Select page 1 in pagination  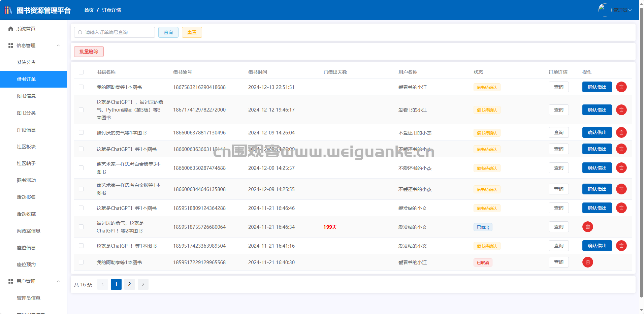[116, 284]
